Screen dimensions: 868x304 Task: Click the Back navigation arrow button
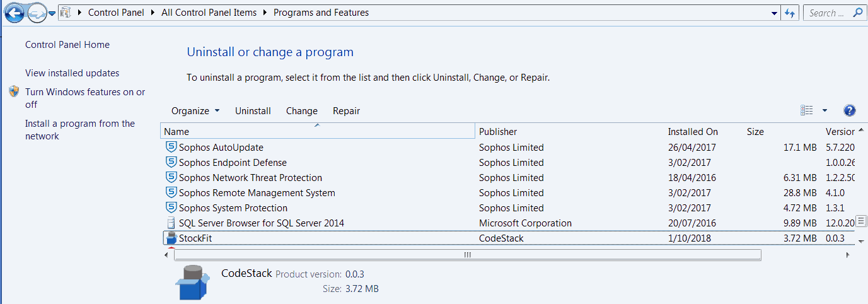14,13
